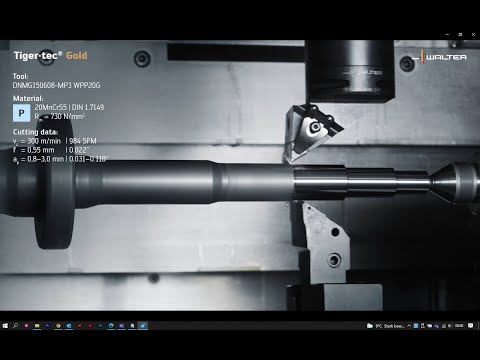This screenshot has height=360, width=480.
Task: Click the '20MnCrS5 | DIN 1.7149' text
Action: [x=69, y=107]
